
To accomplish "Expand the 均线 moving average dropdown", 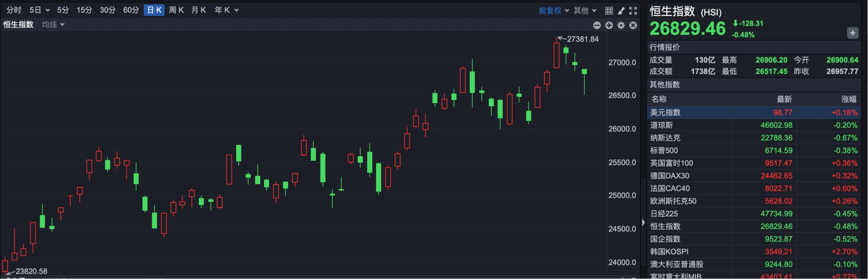I will 53,24.
